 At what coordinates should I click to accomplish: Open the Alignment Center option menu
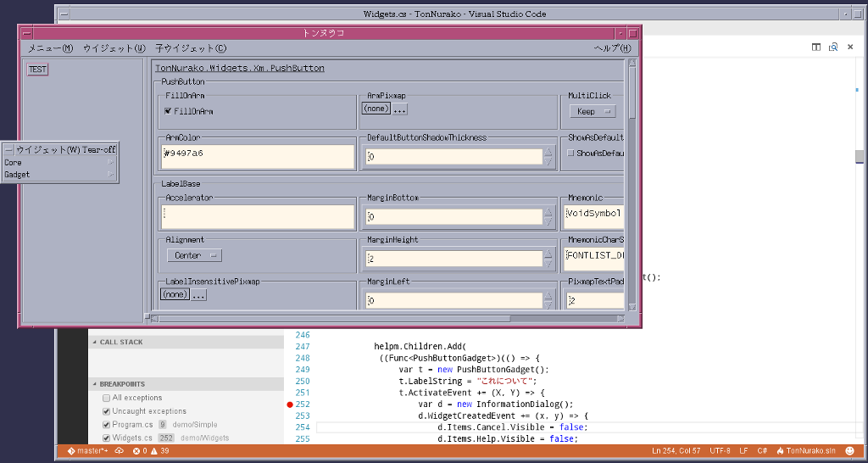194,255
